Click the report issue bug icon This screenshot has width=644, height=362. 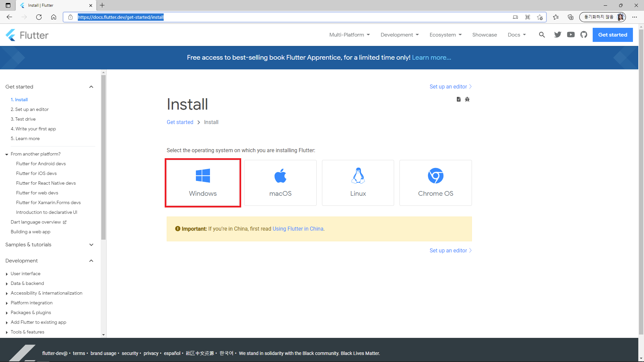tap(467, 99)
